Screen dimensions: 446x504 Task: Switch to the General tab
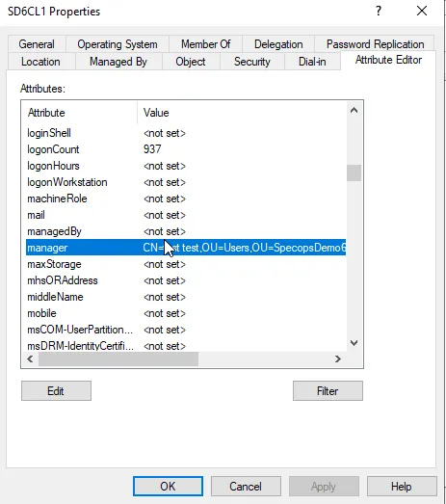[x=37, y=44]
